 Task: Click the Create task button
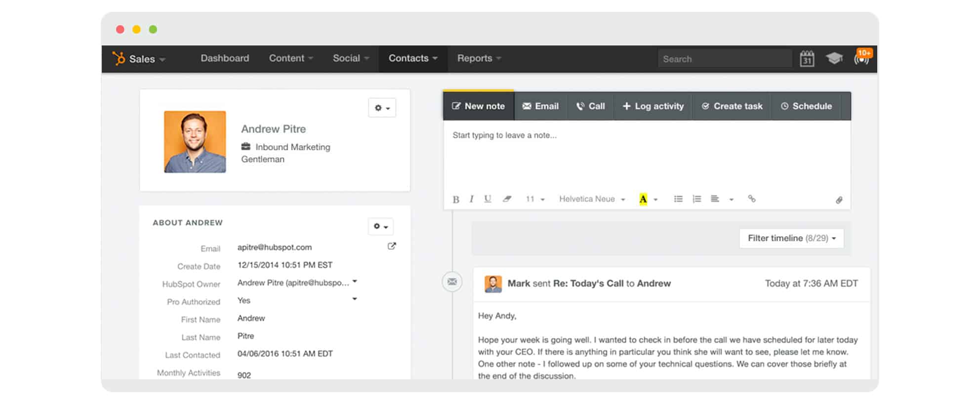click(x=732, y=106)
